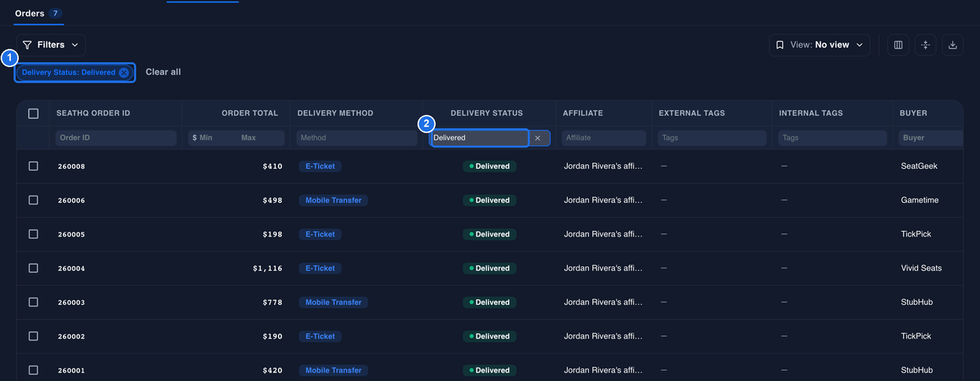Viewport: 980px width, 381px height.
Task: Click the Clear all link
Action: tap(163, 72)
